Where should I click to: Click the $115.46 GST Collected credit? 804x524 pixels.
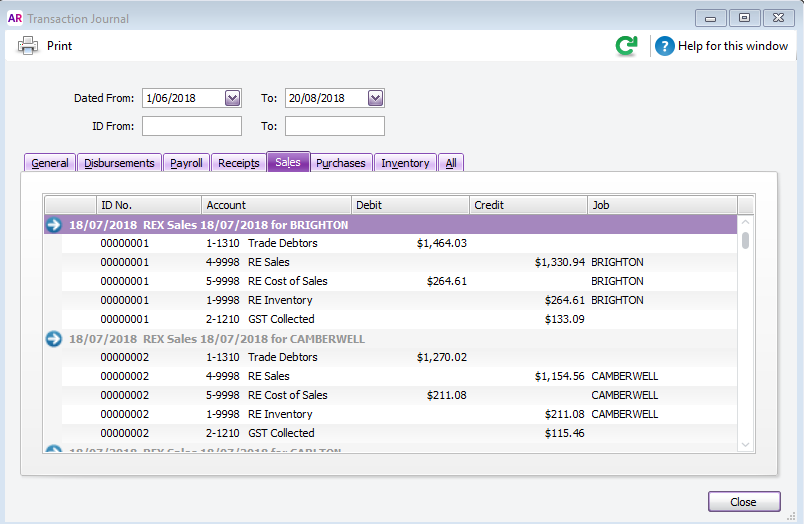coord(564,433)
